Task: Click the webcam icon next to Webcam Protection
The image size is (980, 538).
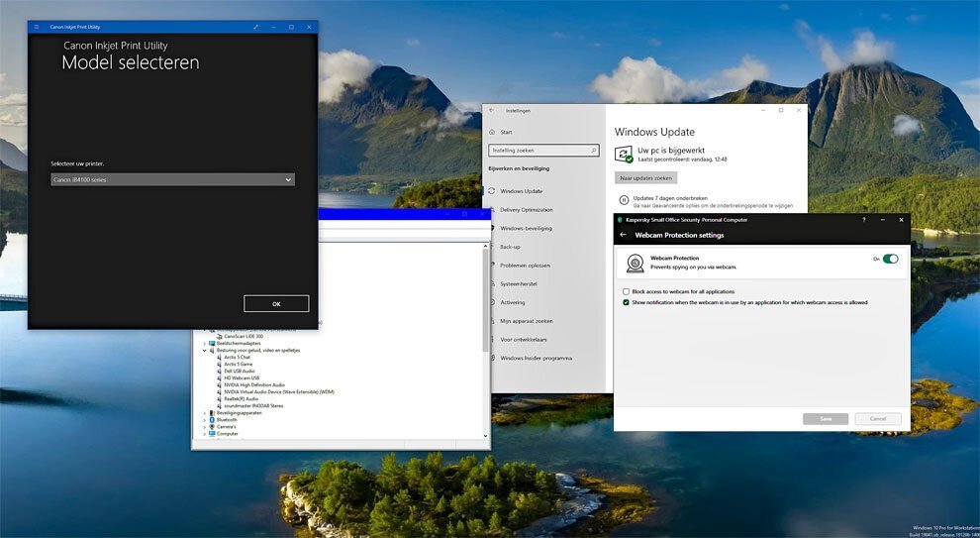Action: 635,263
